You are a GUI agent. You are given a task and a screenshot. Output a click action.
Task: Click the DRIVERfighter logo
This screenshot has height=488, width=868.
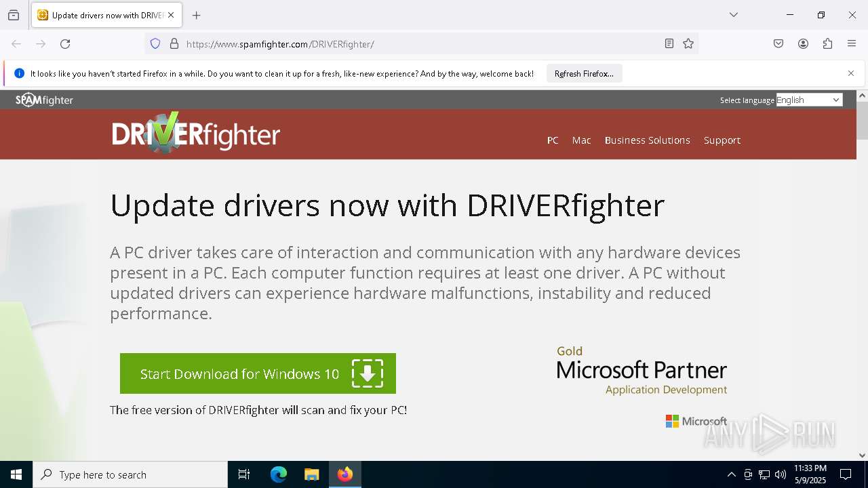coord(196,133)
